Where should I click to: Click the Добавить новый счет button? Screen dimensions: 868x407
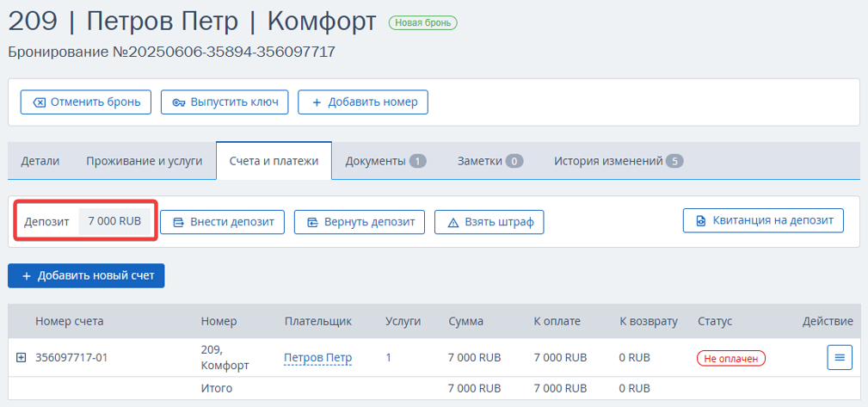(x=86, y=275)
